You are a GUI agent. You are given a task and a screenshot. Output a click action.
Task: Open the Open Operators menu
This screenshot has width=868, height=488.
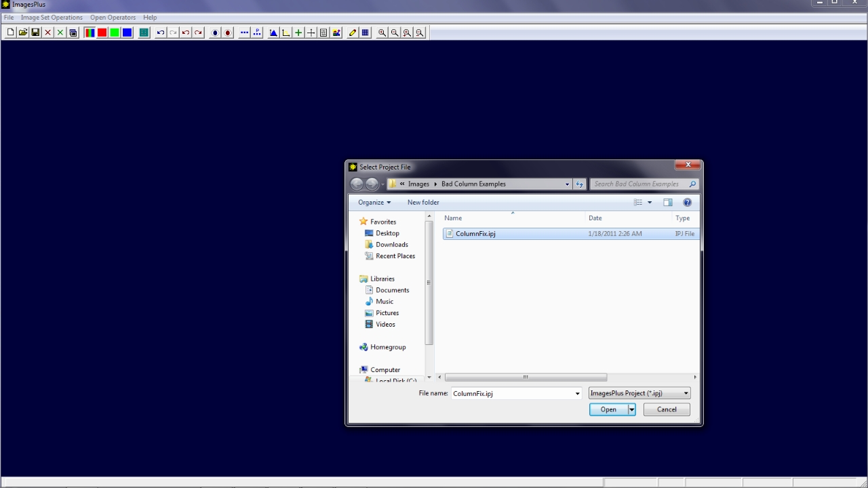(113, 18)
